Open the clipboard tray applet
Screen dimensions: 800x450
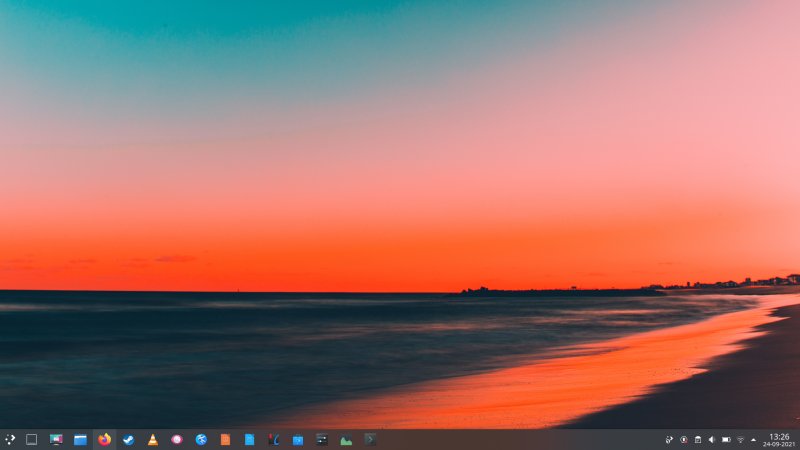[697, 440]
